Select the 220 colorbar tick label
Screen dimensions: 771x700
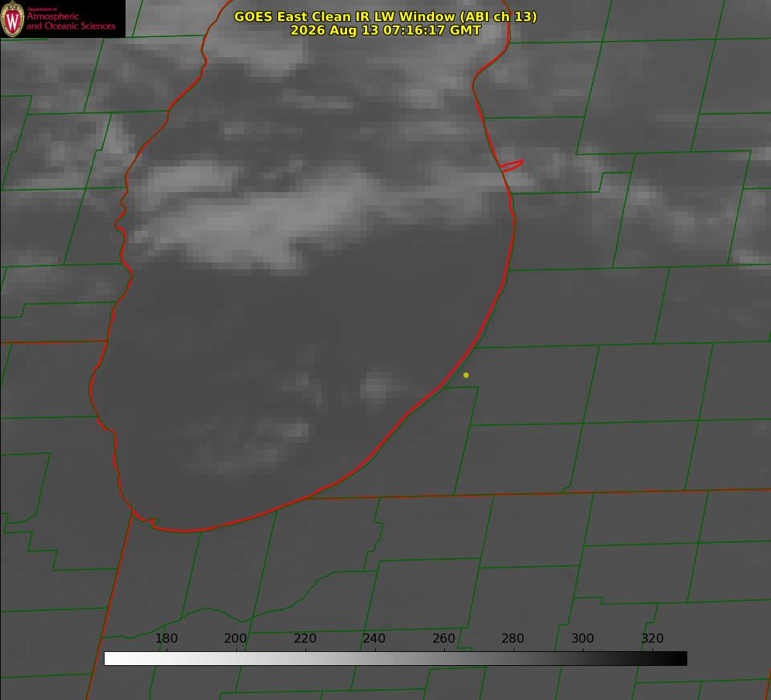tap(305, 638)
